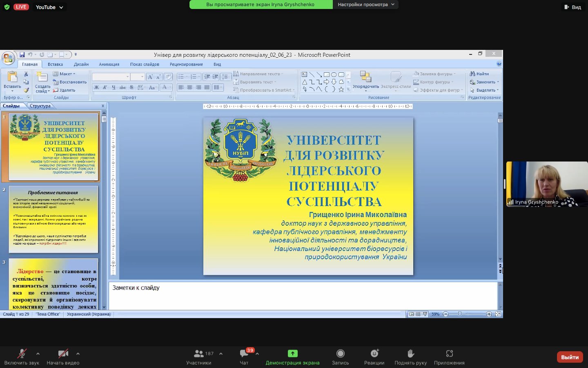Click the Создать слайд new slide icon
Image resolution: width=588 pixels, height=368 pixels.
pyautogui.click(x=42, y=77)
